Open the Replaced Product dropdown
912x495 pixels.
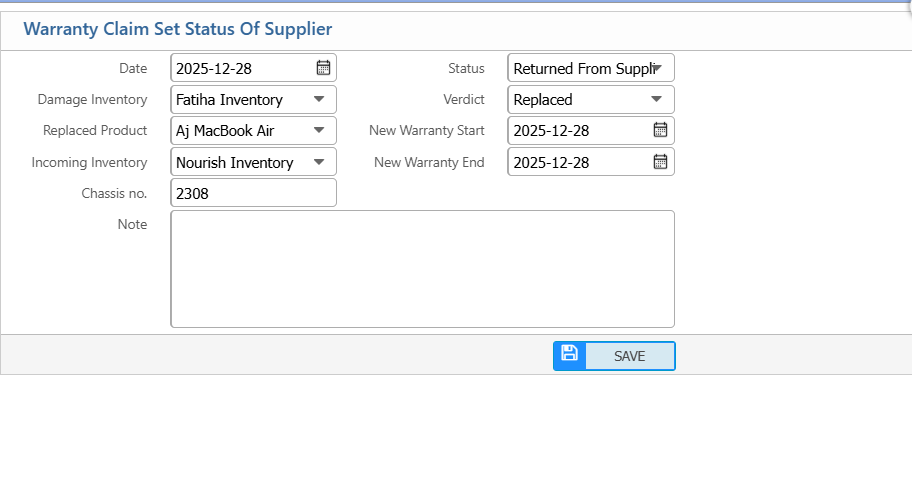click(319, 130)
